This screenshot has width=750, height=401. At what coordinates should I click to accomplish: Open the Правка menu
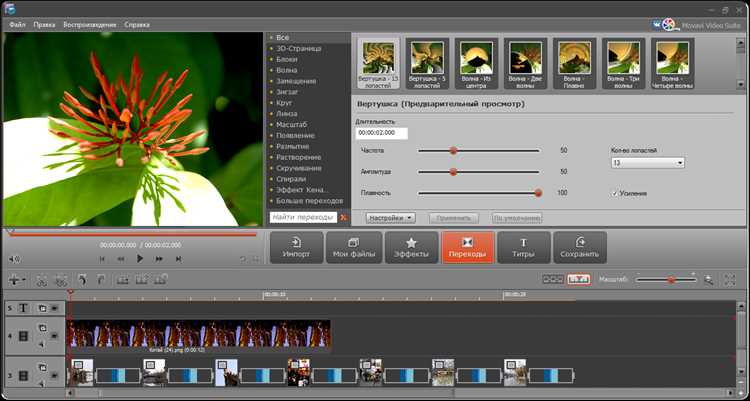44,24
